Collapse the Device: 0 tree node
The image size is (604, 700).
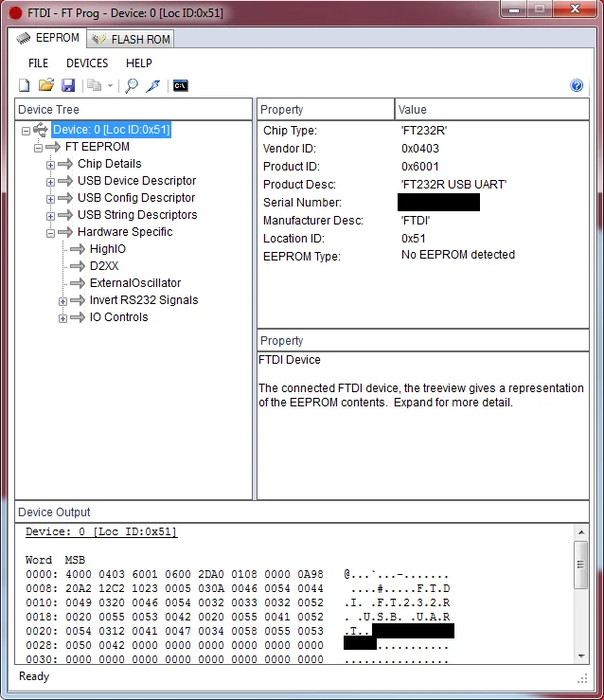coord(26,131)
